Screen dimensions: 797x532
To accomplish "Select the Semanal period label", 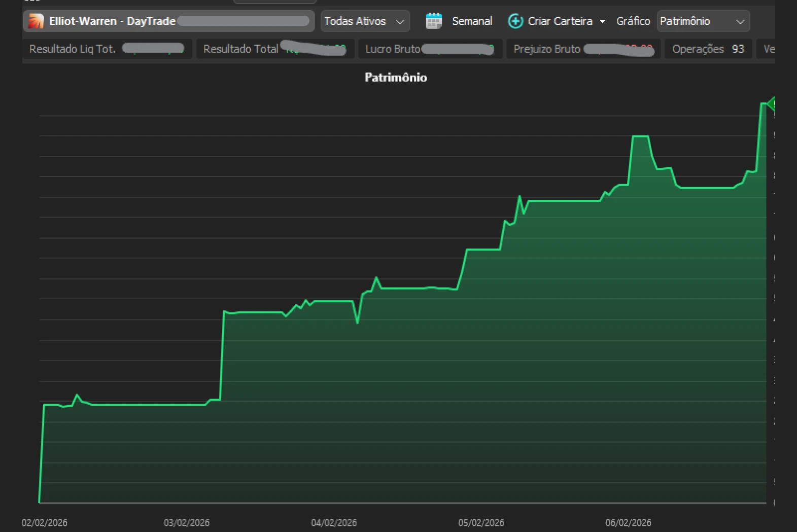I will [x=472, y=21].
